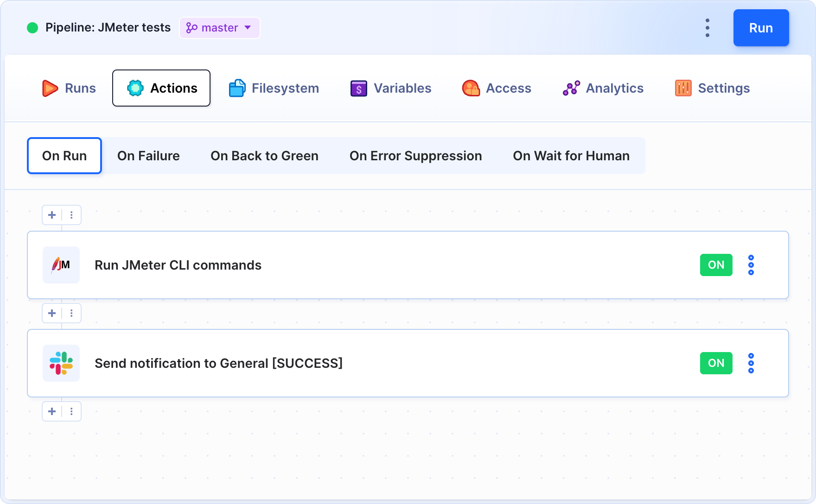This screenshot has height=504, width=816.
Task: Add action below the Slack notification
Action: [52, 411]
